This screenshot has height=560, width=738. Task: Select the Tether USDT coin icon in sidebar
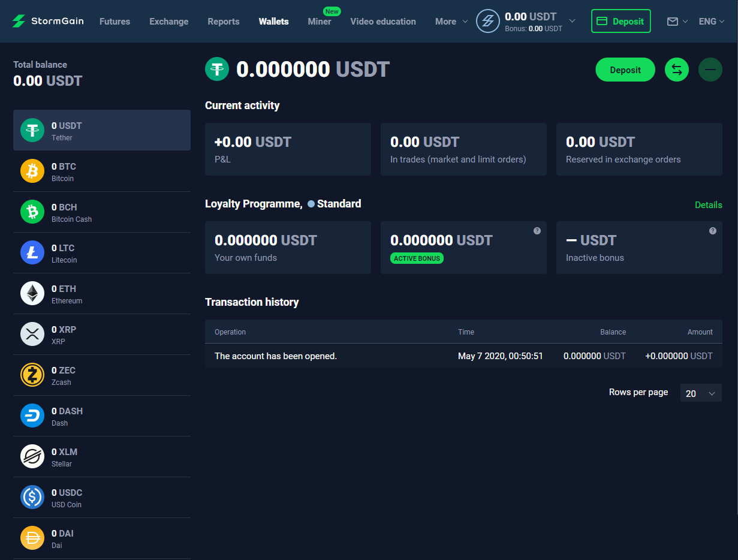(32, 130)
